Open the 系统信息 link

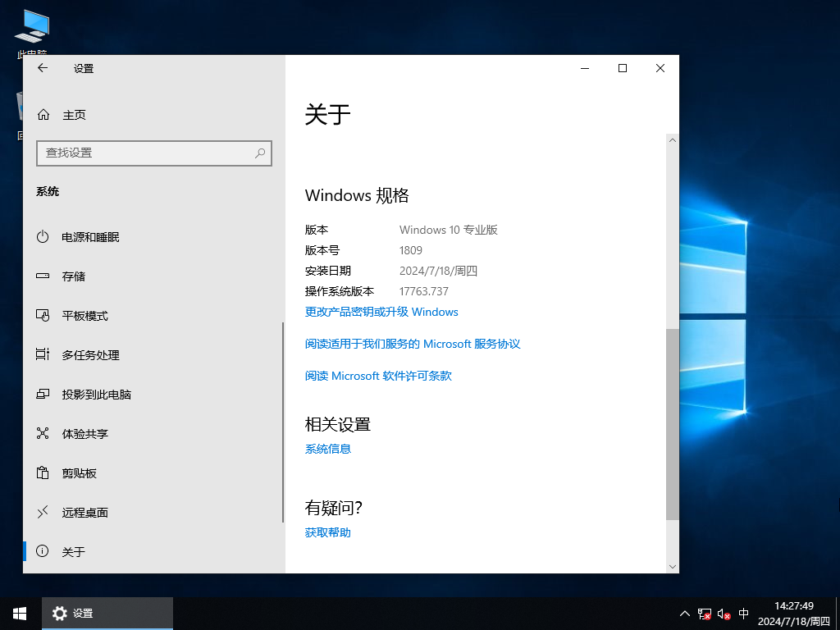327,449
